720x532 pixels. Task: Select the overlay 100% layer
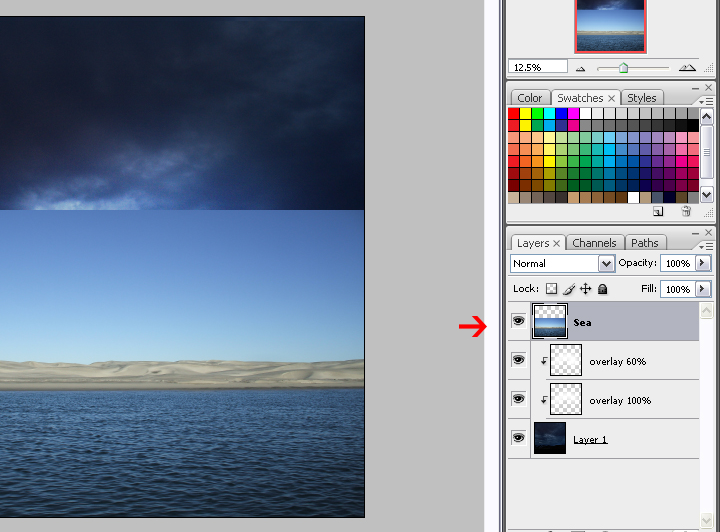pyautogui.click(x=620, y=400)
